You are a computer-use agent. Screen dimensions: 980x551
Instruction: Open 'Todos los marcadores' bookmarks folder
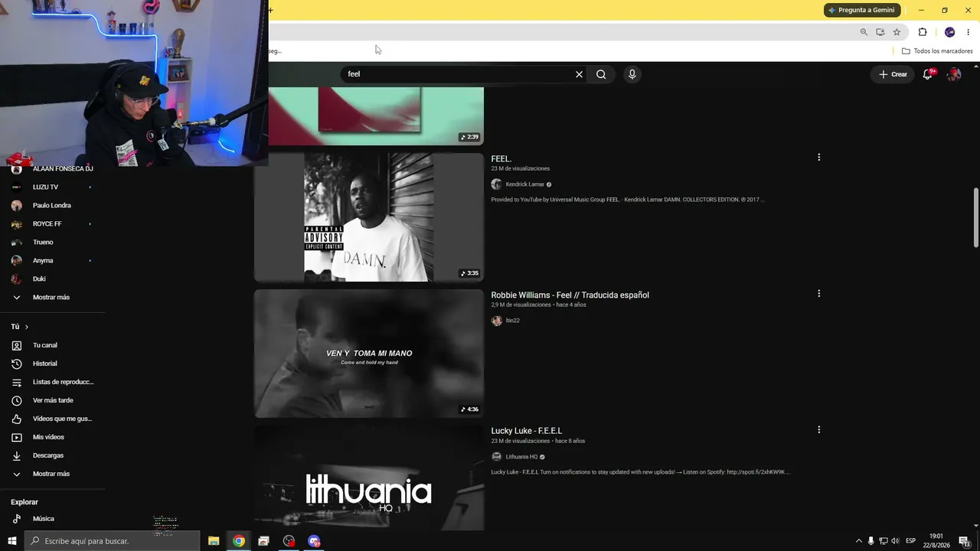(x=937, y=51)
